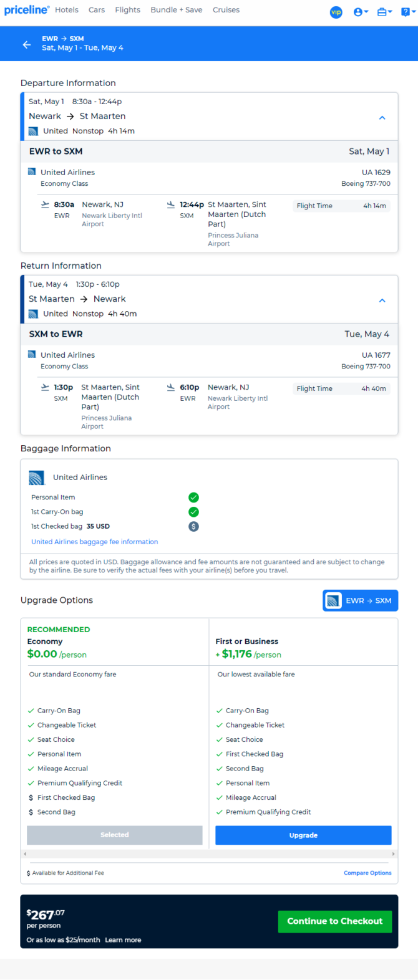Click United logo in Baggage Information

(37, 478)
